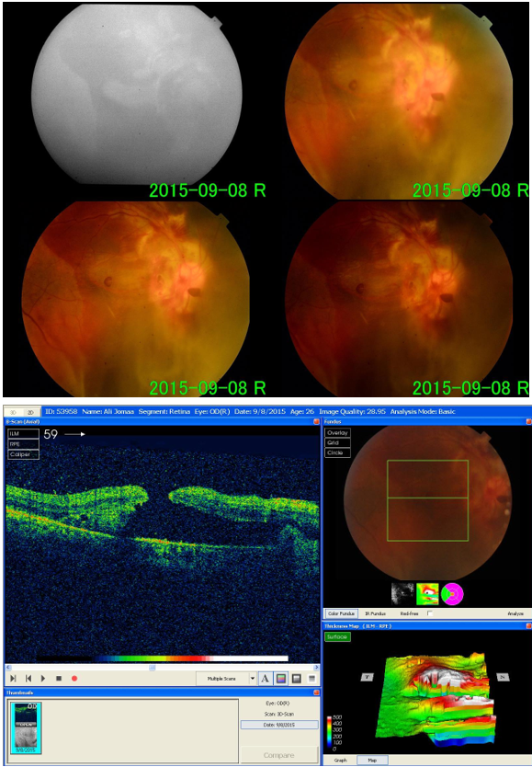Switch to the Graph tab

[341, 761]
